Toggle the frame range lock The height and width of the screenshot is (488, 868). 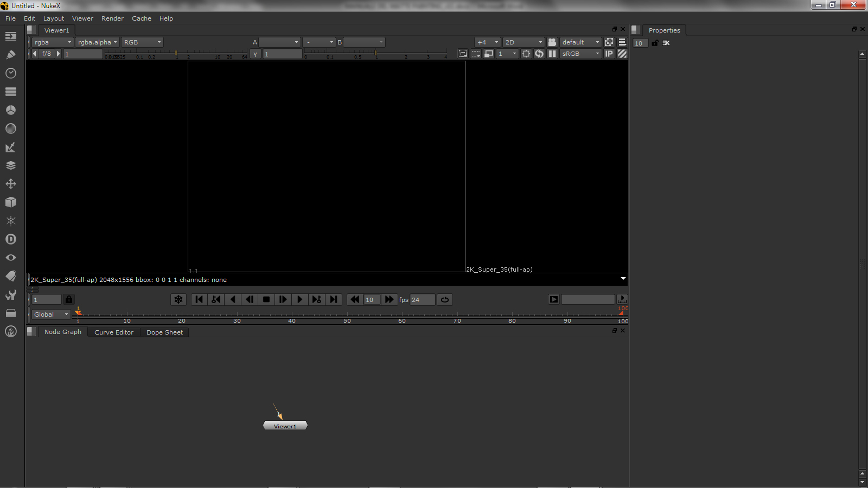[69, 299]
